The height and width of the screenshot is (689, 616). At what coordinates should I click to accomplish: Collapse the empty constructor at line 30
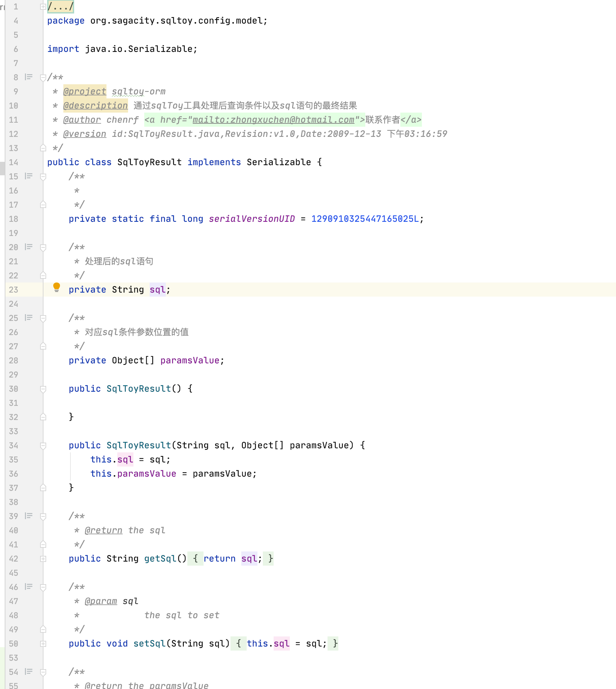[43, 389]
